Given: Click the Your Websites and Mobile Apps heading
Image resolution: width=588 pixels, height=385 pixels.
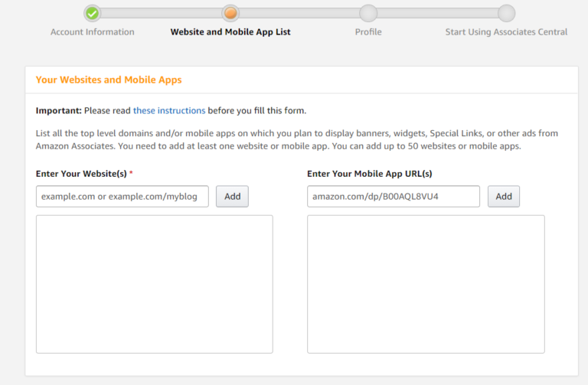Looking at the screenshot, I should pyautogui.click(x=109, y=80).
